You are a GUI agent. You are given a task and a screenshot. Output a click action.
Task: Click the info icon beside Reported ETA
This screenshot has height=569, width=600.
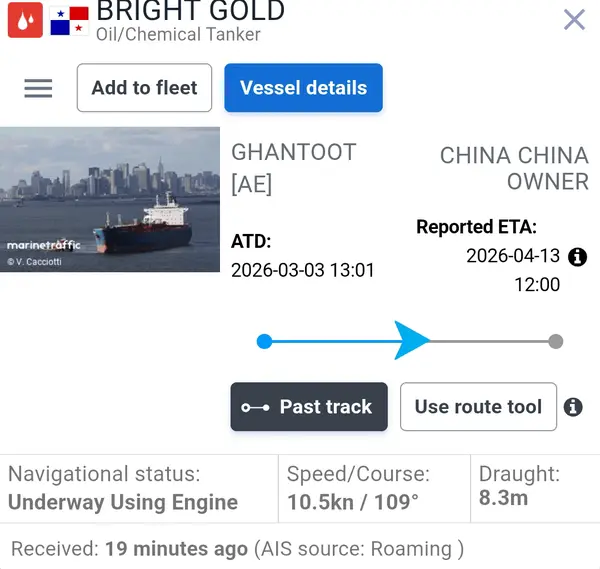pos(577,257)
